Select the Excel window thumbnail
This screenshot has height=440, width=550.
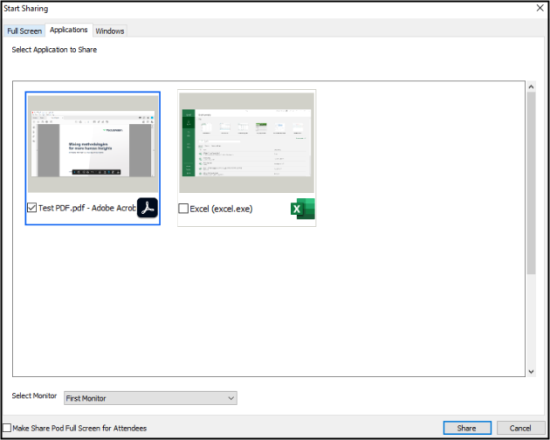[247, 142]
